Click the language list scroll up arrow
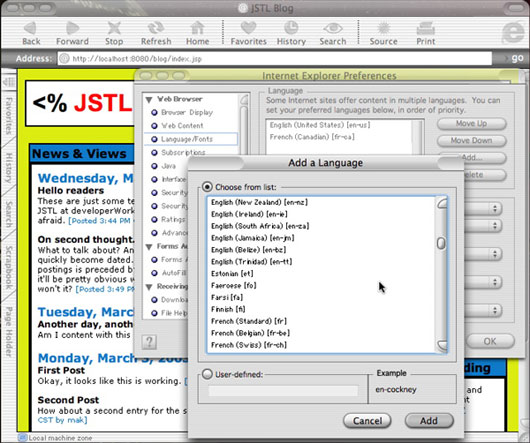Screen dimensions: 530x443 441,203
